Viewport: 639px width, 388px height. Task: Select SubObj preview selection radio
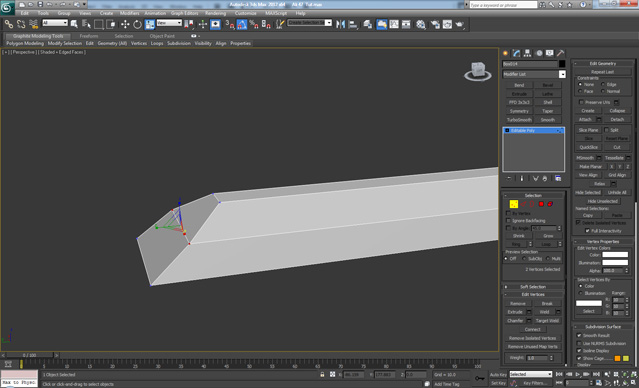[524, 259]
